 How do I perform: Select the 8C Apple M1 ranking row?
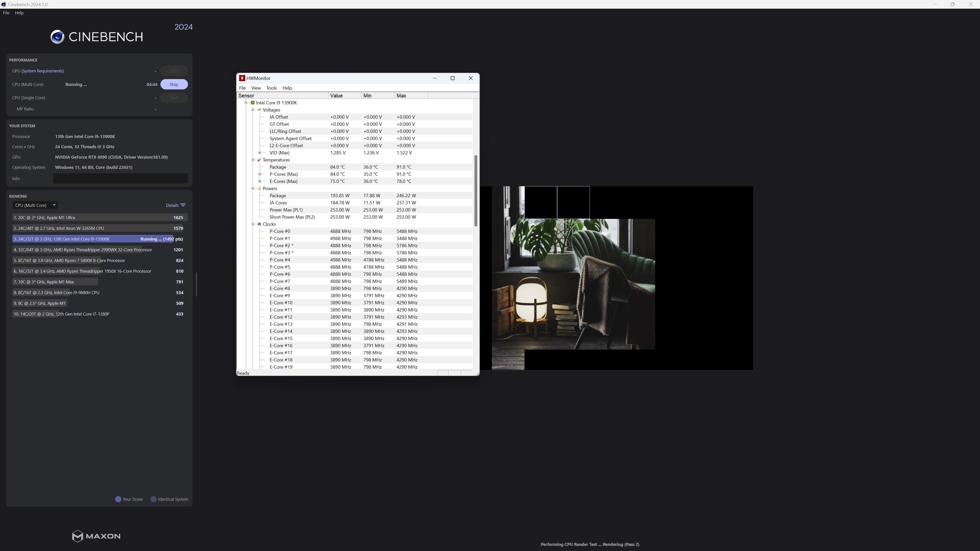[x=100, y=303]
